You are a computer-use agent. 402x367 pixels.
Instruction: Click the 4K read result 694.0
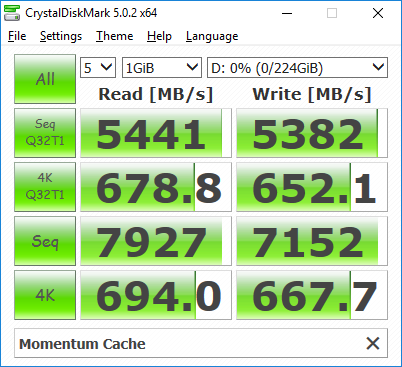click(x=156, y=295)
